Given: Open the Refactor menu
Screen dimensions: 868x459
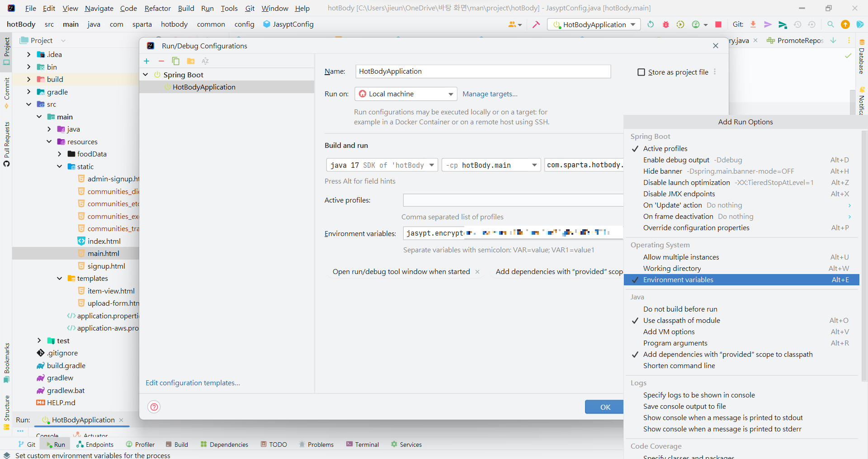Looking at the screenshot, I should pos(157,8).
